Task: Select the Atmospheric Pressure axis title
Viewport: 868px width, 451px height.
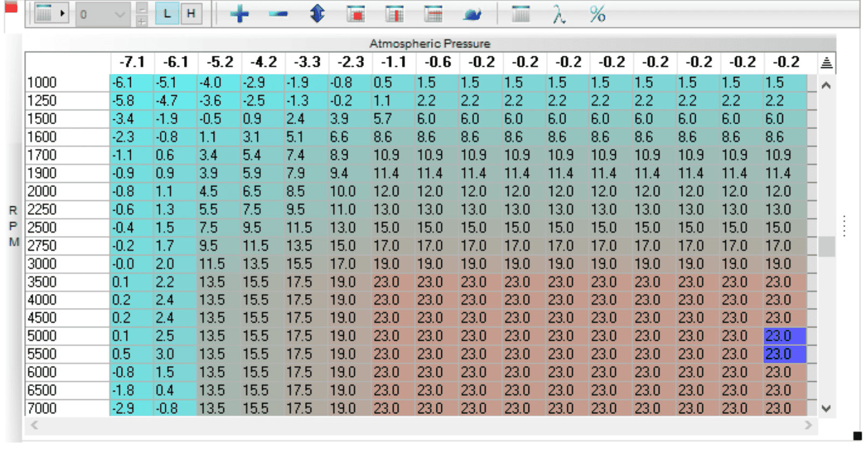Action: (x=429, y=44)
